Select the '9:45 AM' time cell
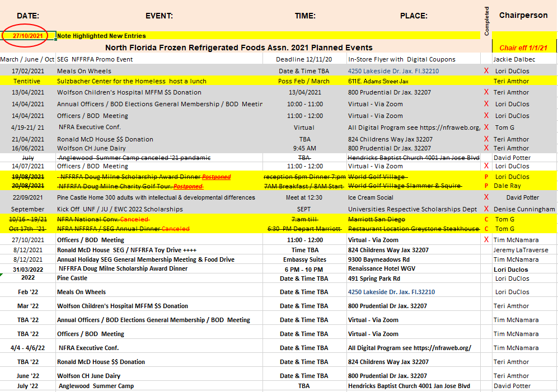This screenshot has height=392, width=558. click(x=304, y=148)
